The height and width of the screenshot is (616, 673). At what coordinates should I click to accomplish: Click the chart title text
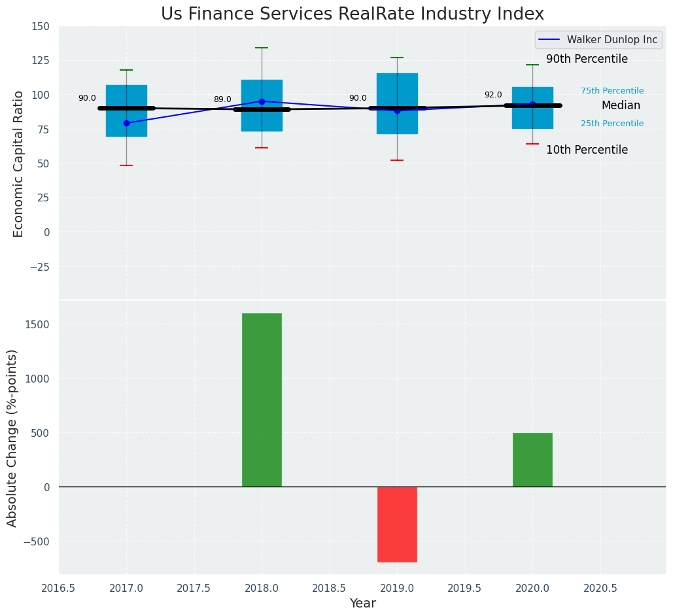[x=352, y=14]
